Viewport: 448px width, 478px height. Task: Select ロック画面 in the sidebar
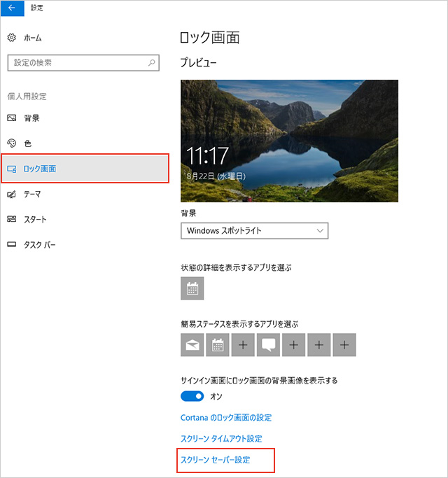pyautogui.click(x=85, y=168)
